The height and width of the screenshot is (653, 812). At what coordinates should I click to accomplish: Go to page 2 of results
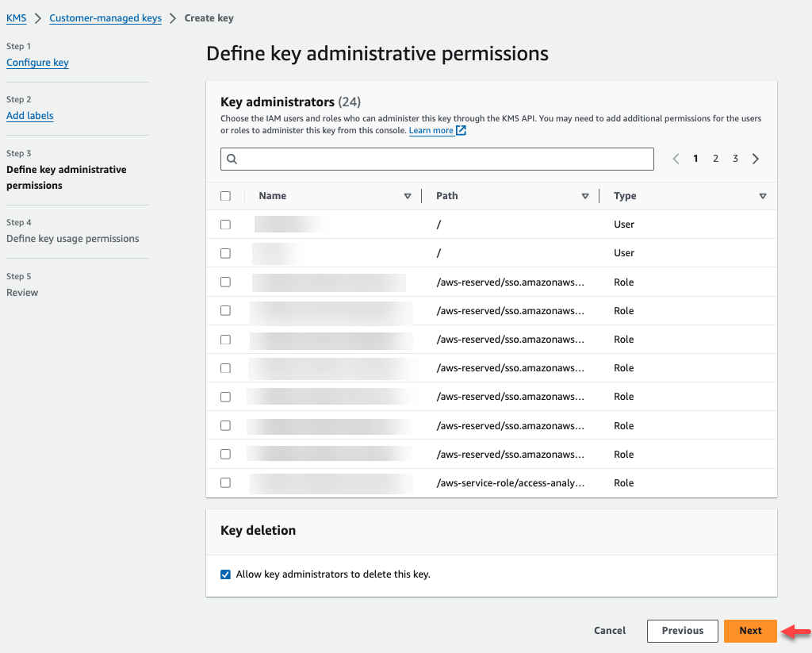click(716, 159)
